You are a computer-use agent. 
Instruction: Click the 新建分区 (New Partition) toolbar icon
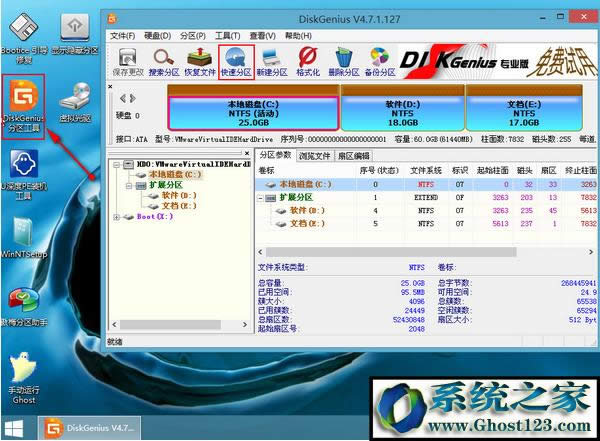[273, 60]
